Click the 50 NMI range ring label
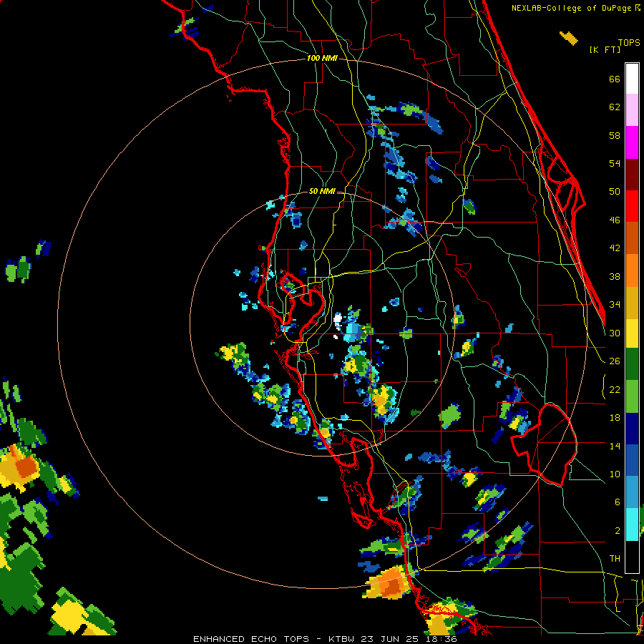644x644 pixels. [321, 191]
